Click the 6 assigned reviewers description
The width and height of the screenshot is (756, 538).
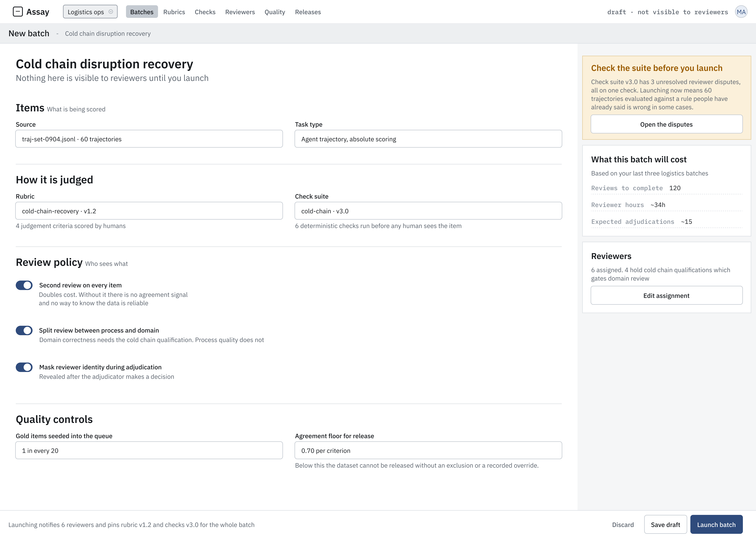click(x=661, y=274)
